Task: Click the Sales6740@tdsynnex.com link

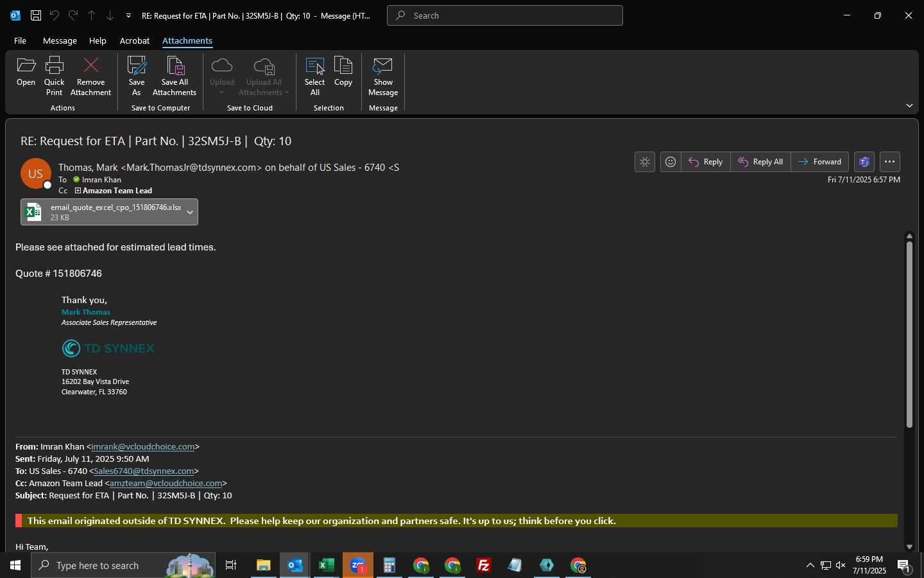Action: pyautogui.click(x=144, y=471)
